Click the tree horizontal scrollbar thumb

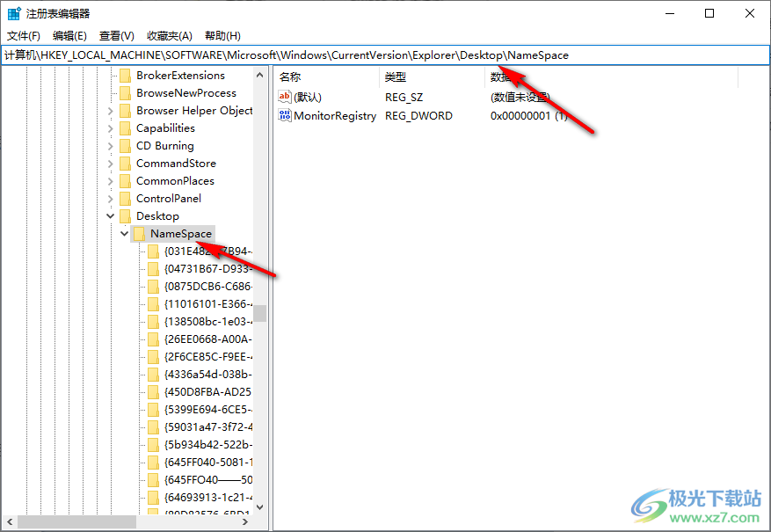coord(76,521)
